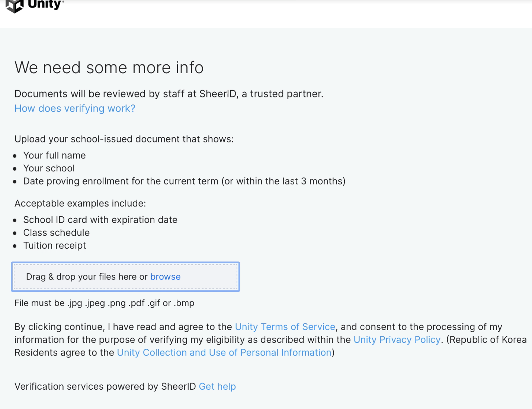532x409 pixels.
Task: Click the Tuition receipt list item
Action: coord(54,245)
